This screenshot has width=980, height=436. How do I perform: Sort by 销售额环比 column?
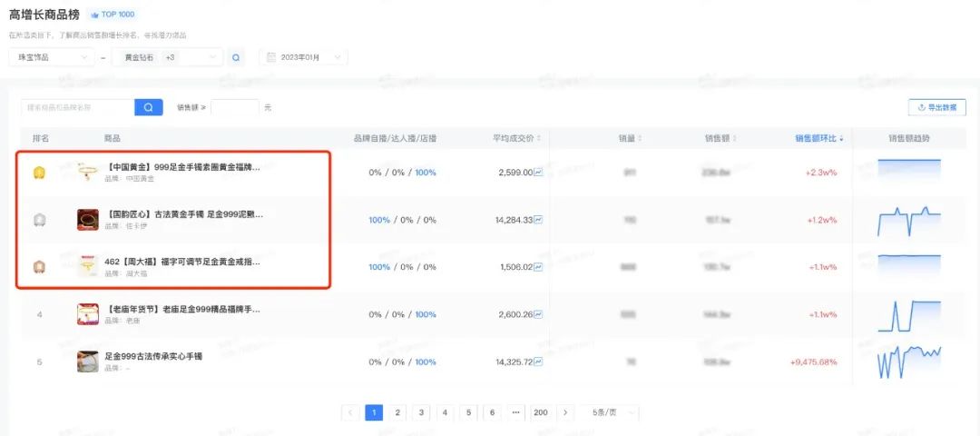pos(818,138)
